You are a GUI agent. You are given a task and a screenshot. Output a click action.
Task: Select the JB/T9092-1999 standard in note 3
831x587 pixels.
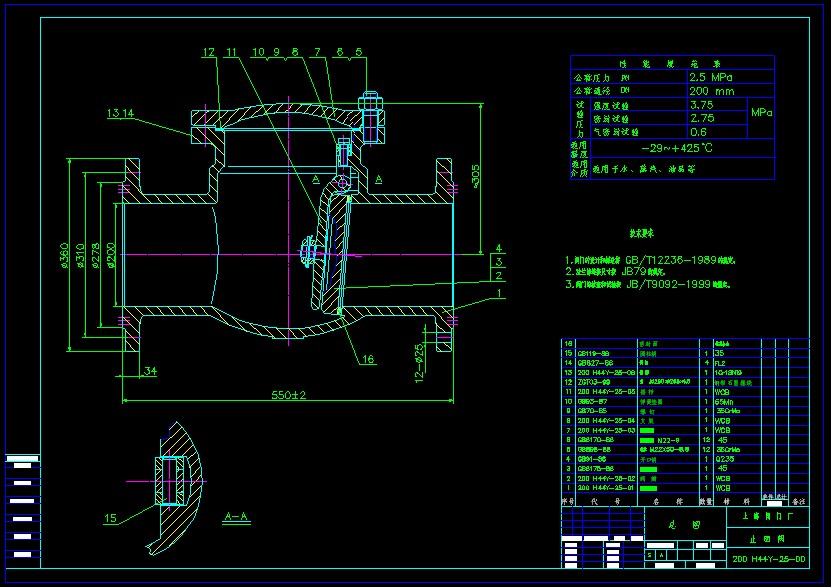[668, 284]
